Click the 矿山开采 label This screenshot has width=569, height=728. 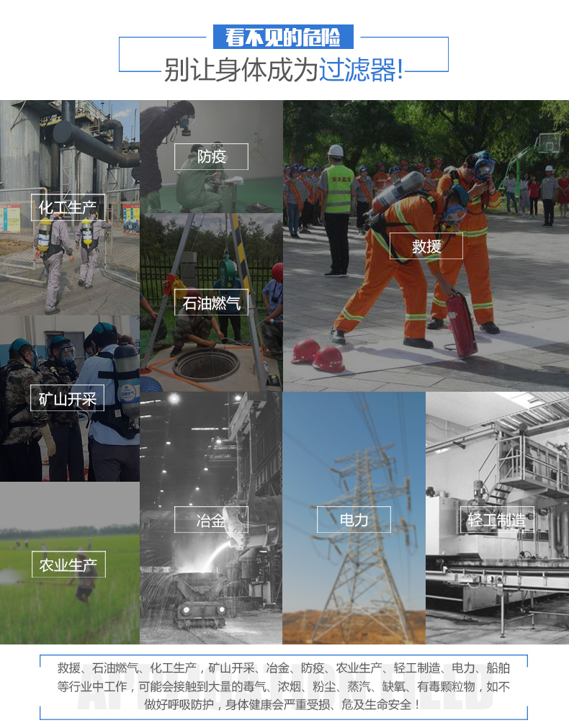pos(67,398)
